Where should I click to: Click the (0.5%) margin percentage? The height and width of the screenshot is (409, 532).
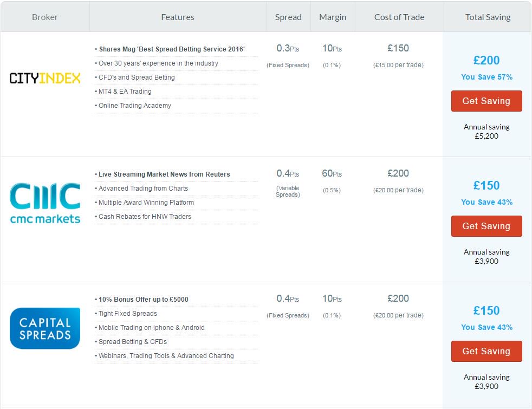coord(332,190)
